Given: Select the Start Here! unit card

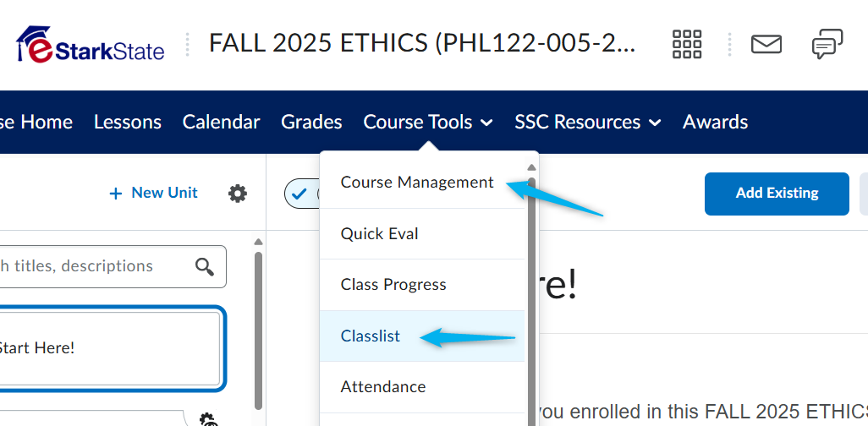Looking at the screenshot, I should 111,348.
